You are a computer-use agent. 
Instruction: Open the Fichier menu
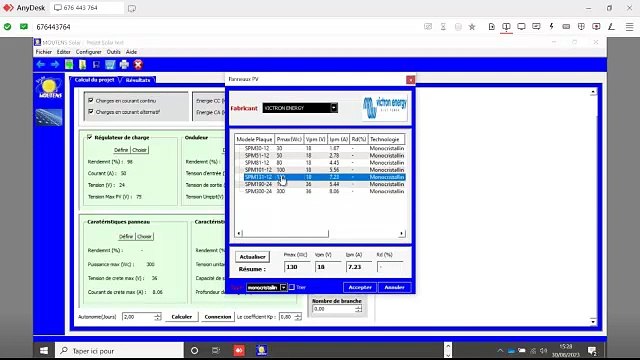click(44, 52)
